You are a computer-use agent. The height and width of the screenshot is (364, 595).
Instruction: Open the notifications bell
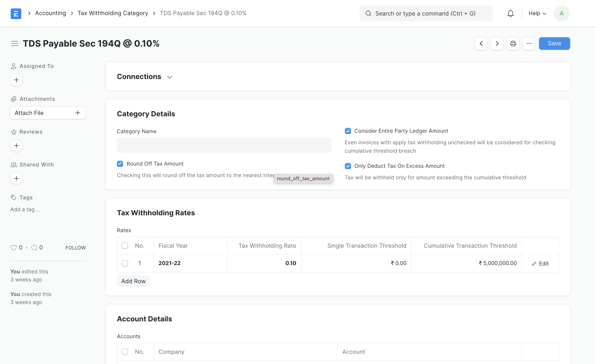pos(510,13)
